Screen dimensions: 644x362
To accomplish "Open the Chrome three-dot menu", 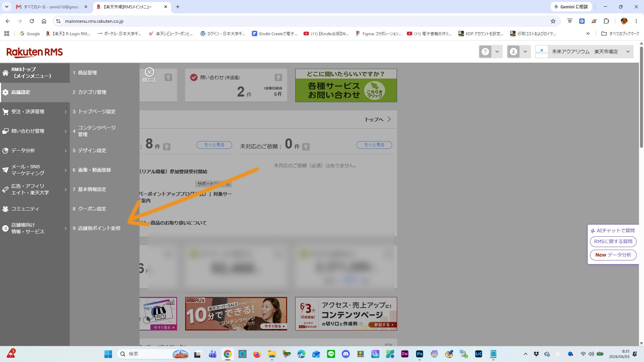I will coord(636,21).
